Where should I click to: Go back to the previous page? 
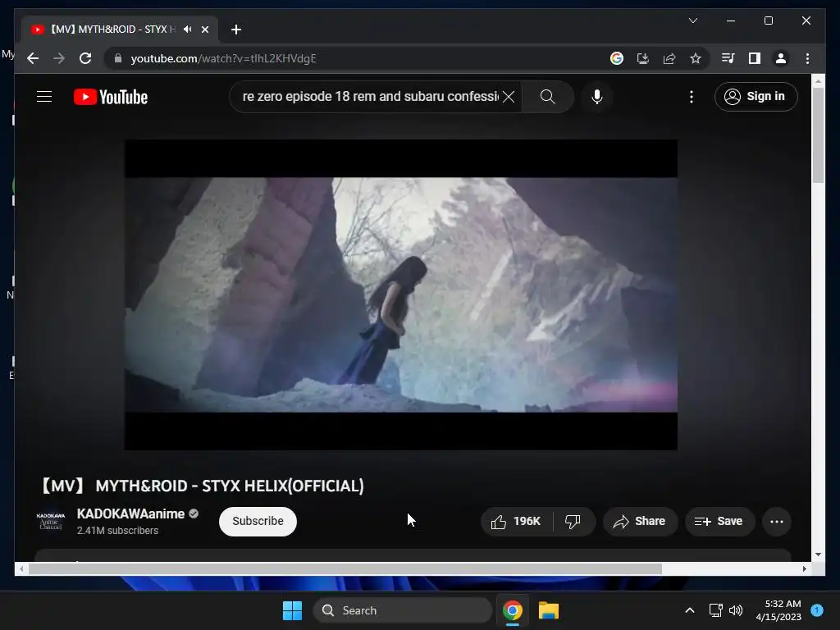coord(33,58)
